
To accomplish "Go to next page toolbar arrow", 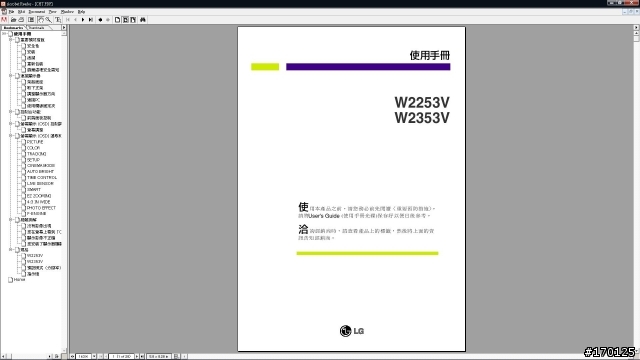I will tap(83, 20).
